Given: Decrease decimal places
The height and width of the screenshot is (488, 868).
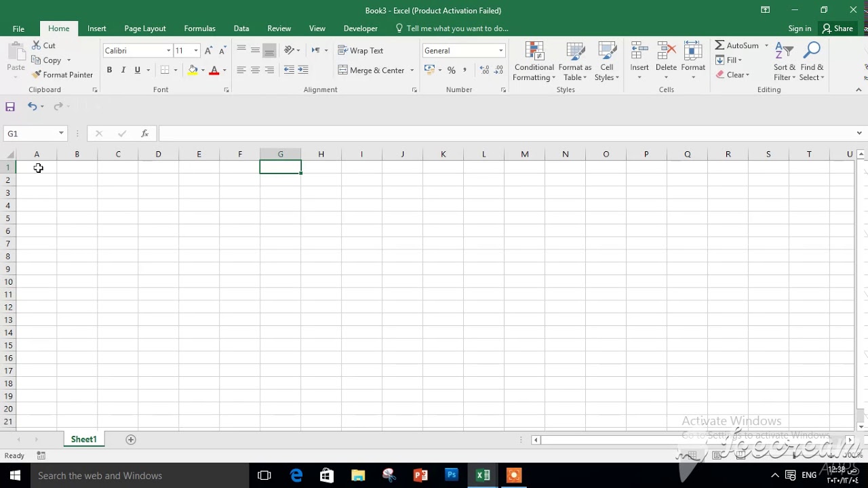Looking at the screenshot, I should coord(499,70).
